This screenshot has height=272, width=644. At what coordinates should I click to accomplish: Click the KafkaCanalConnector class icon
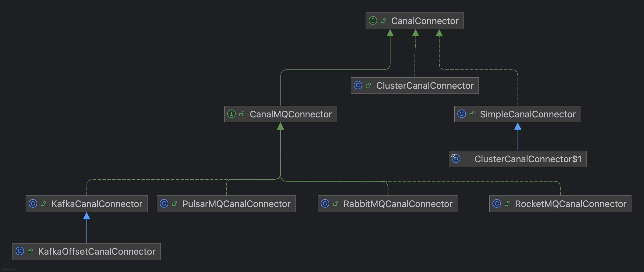point(33,204)
